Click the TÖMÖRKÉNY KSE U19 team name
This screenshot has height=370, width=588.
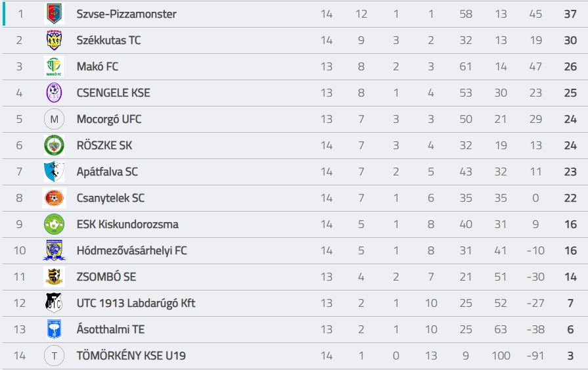coord(131,356)
